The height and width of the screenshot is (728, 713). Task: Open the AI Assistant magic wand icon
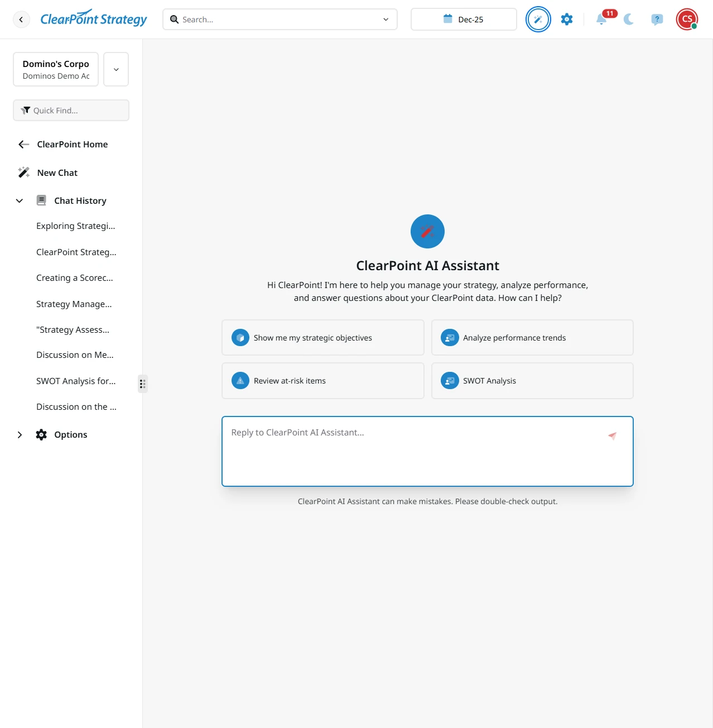click(x=538, y=20)
